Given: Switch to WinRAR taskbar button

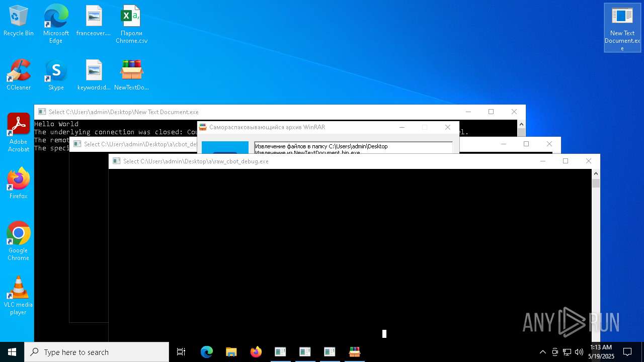Looking at the screenshot, I should pos(355,352).
